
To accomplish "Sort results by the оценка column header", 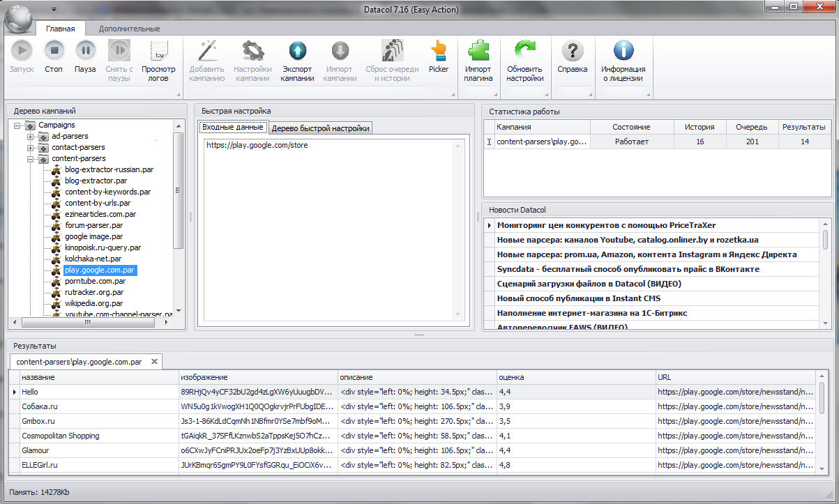I will tap(575, 377).
